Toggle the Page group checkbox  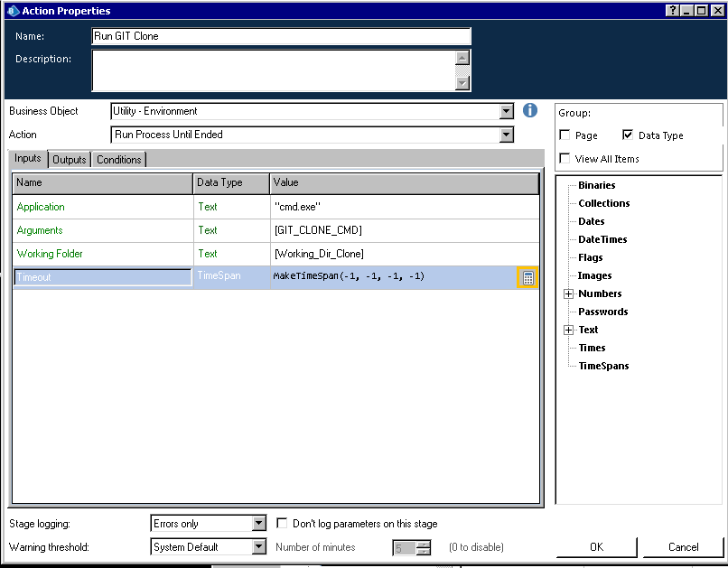coord(565,135)
